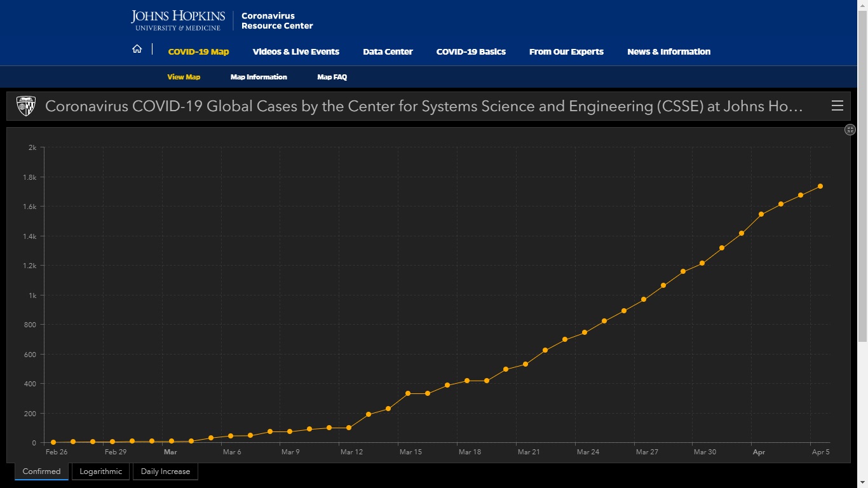Image resolution: width=868 pixels, height=488 pixels.
Task: Click the Coronavirus Resource Center title link
Action: pos(277,21)
